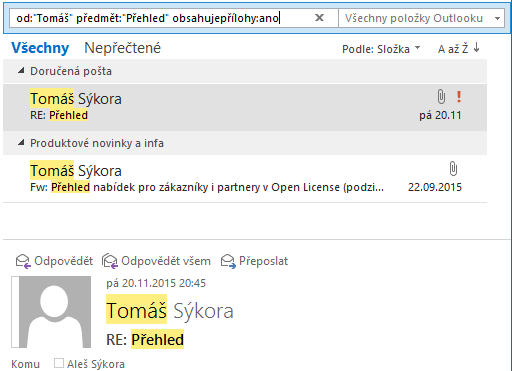Clear the search query with X
The width and height of the screenshot is (512, 371).
click(x=319, y=18)
